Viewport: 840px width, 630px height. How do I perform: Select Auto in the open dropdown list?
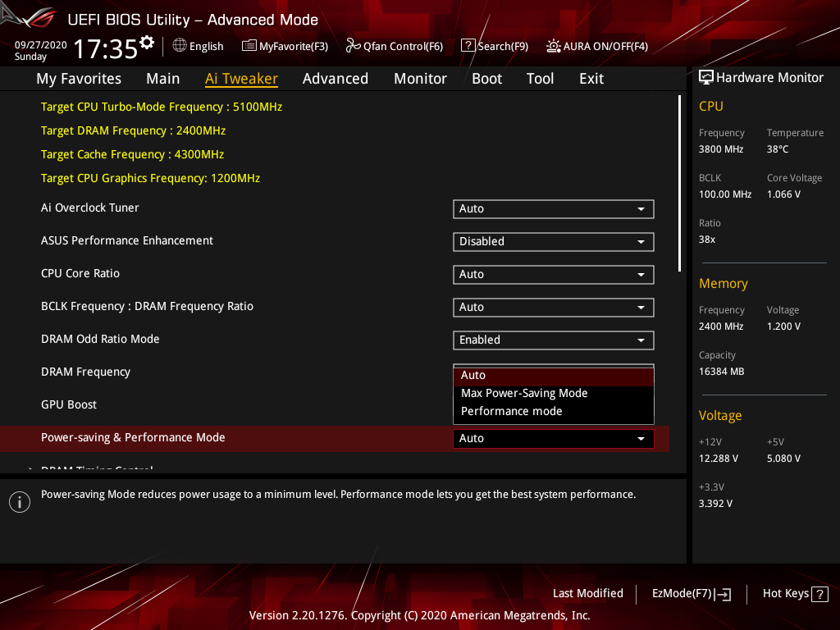point(554,376)
